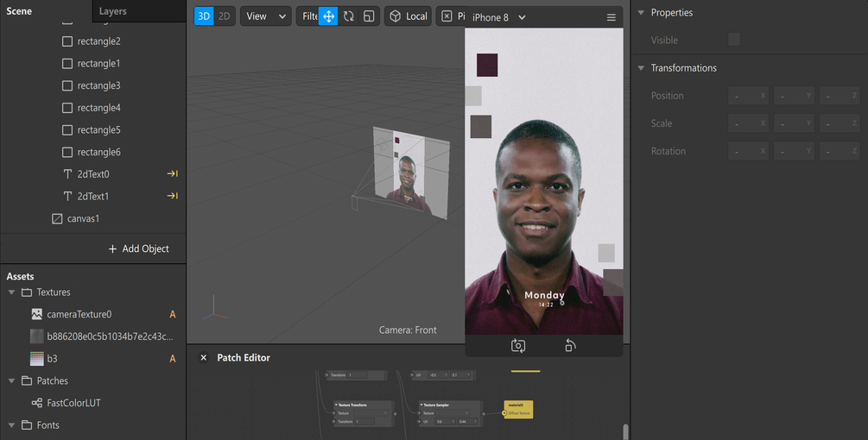Click the axis gizmo in the viewport

coord(215,309)
